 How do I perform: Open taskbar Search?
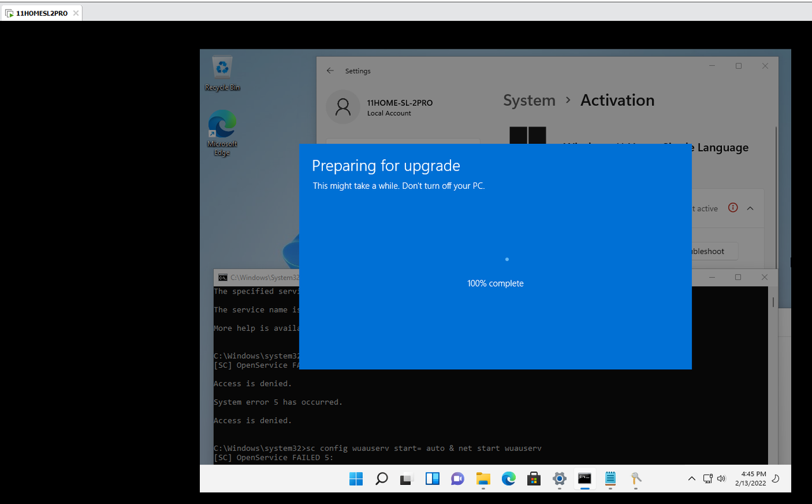(381, 479)
